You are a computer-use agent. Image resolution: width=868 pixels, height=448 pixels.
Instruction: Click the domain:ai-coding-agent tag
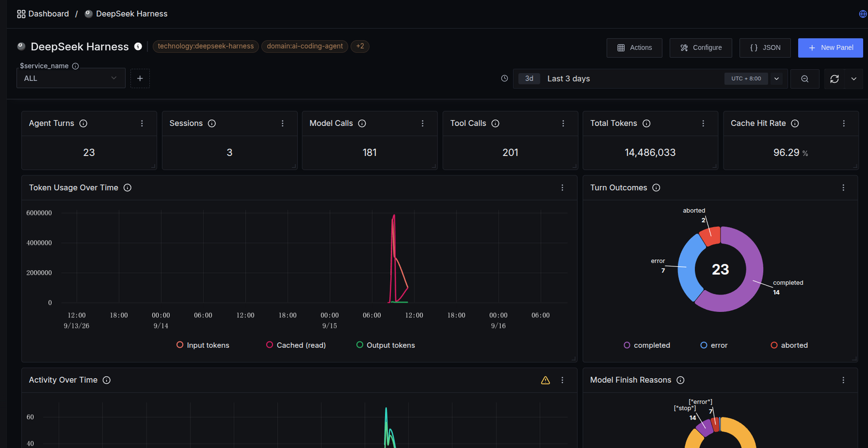click(x=305, y=46)
